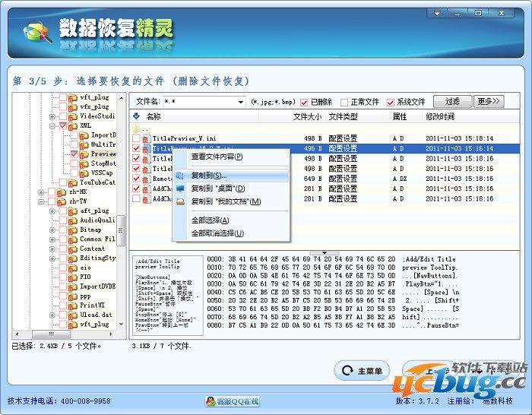Click the eio folder icon
Screen dimensions: 532x415
click(73, 268)
